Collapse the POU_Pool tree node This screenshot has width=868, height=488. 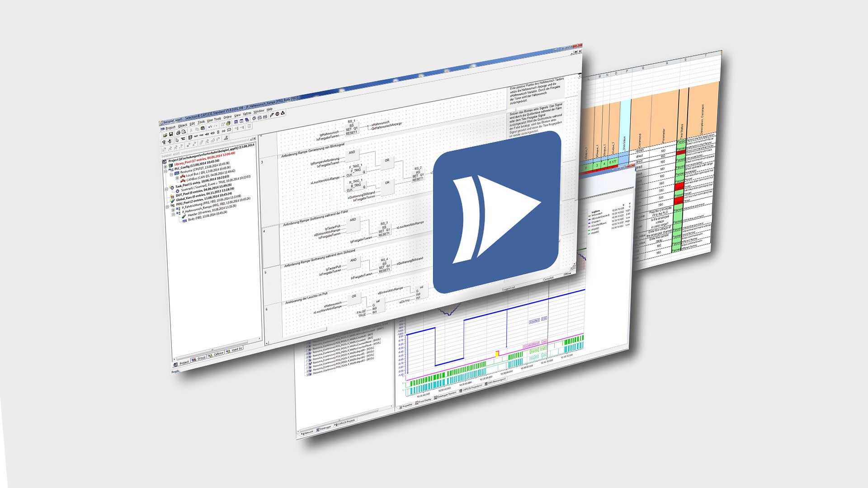pos(167,207)
